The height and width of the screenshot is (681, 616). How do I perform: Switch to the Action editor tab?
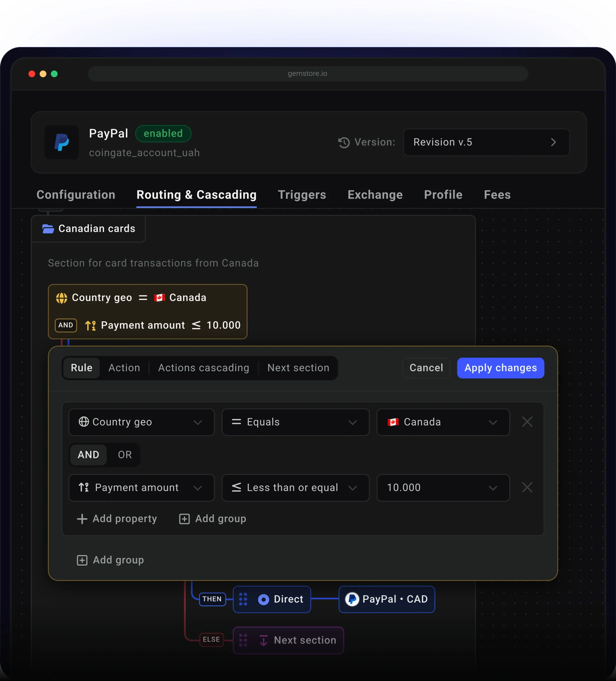click(x=124, y=368)
